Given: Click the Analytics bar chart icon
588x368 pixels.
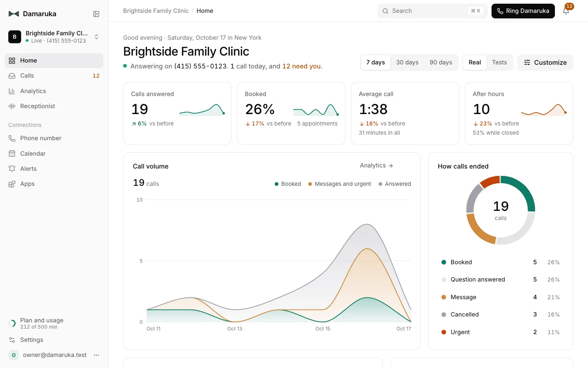Looking at the screenshot, I should point(12,91).
